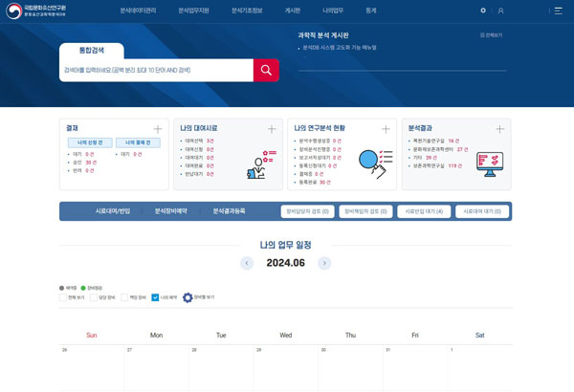The width and height of the screenshot is (574, 392).
Task: Select the 통합검색 tab
Action: 92,51
